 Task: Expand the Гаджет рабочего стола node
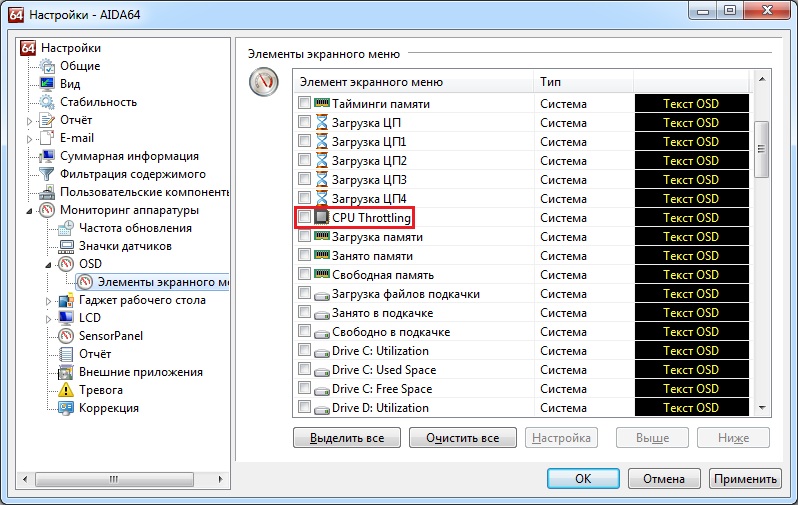[48, 300]
